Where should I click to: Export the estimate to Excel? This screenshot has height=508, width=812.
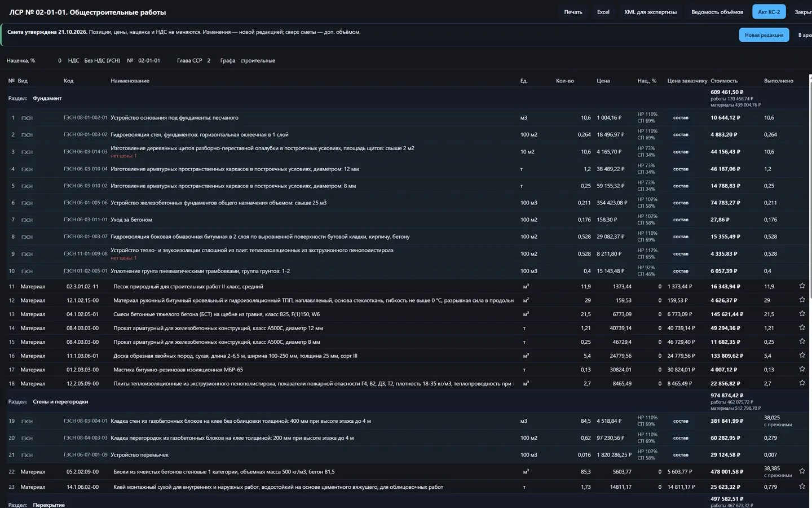pyautogui.click(x=603, y=12)
